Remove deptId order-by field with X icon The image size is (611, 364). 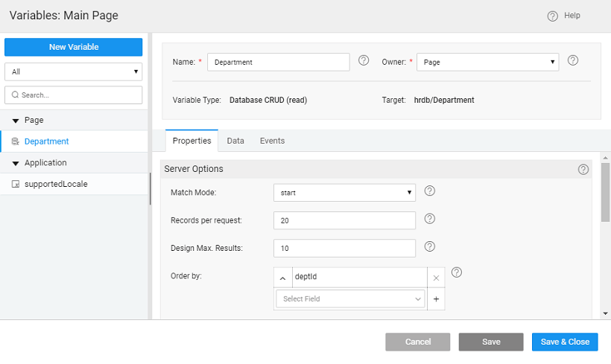pyautogui.click(x=436, y=278)
